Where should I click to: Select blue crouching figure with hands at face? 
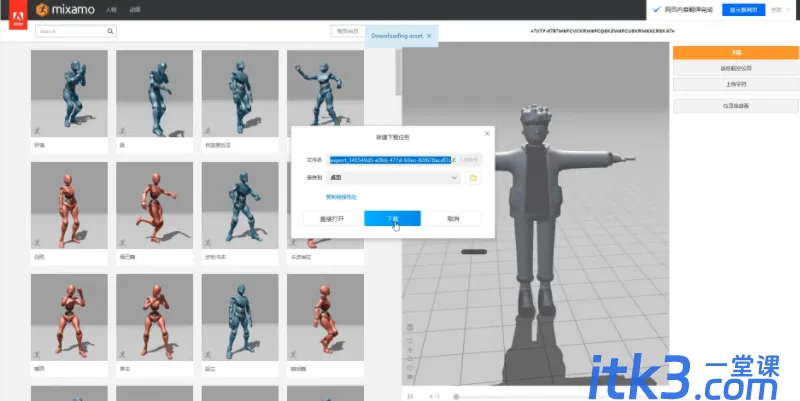[x=69, y=93]
